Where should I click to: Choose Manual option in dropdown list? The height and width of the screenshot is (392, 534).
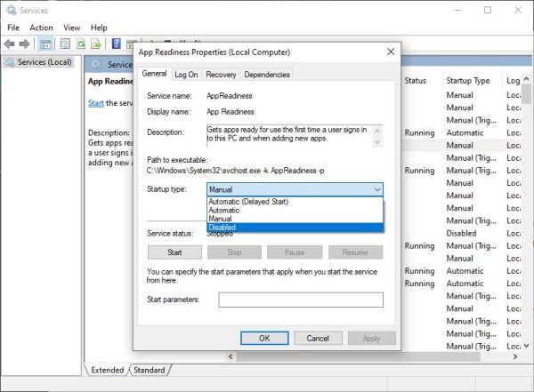click(295, 219)
